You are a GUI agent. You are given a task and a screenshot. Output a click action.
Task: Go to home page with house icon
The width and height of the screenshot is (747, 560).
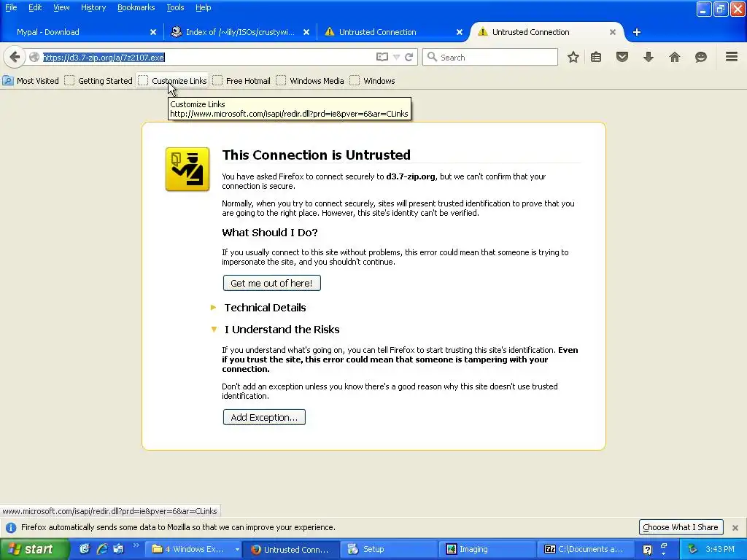(x=675, y=57)
